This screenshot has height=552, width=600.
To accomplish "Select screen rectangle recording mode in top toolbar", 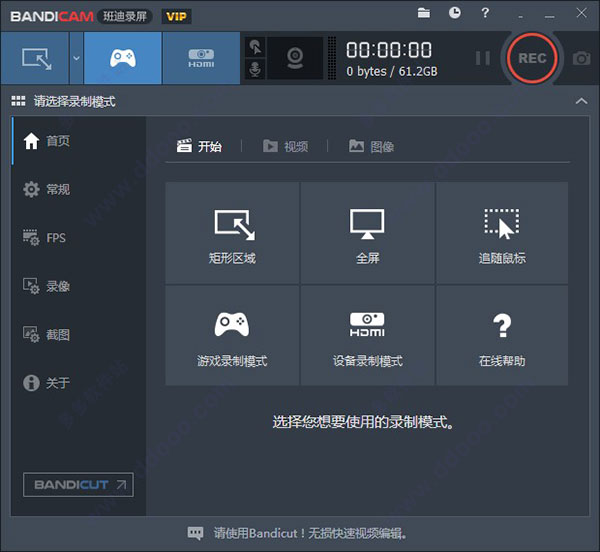I will [35, 58].
